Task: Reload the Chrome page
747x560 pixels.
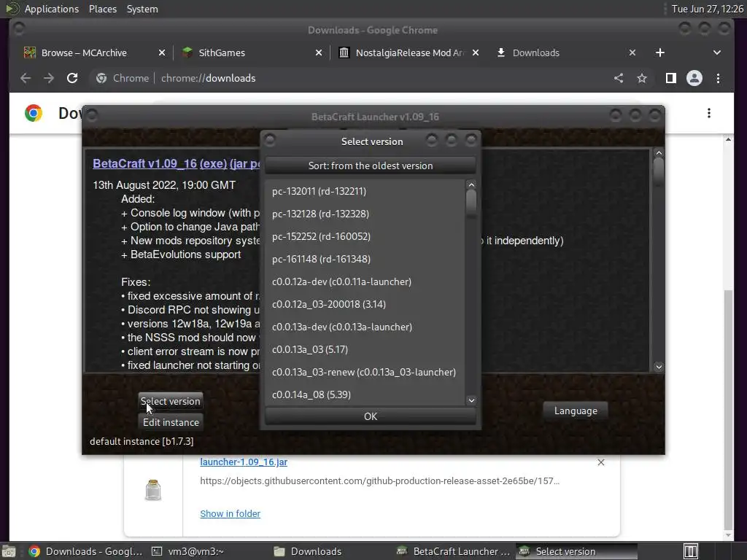Action: coord(72,78)
